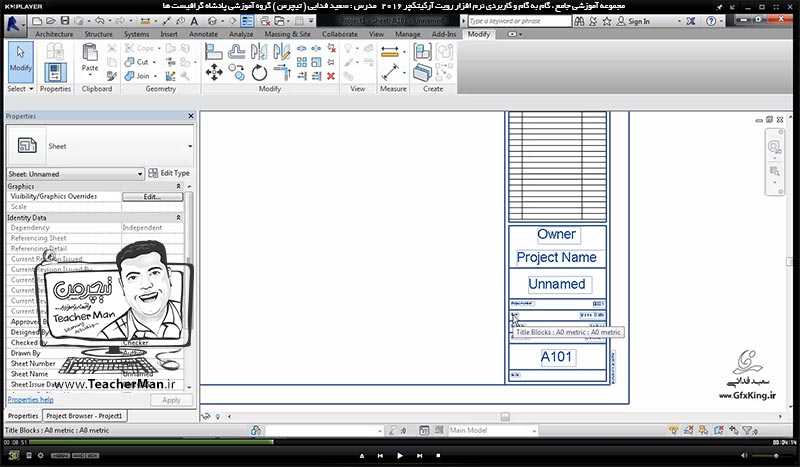Open the Structure ribbon tab
The image size is (800, 467).
point(98,34)
